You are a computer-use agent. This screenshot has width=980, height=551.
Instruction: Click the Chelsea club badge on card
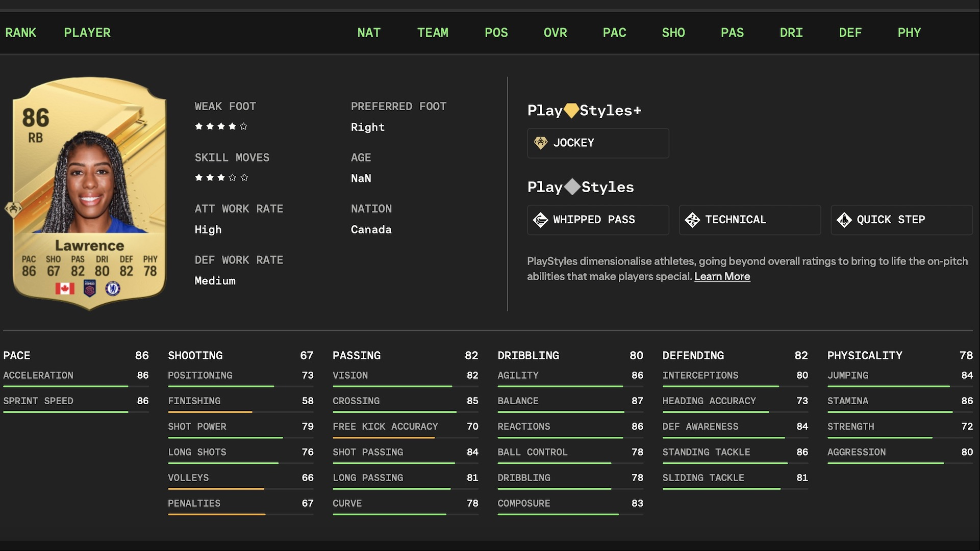113,288
